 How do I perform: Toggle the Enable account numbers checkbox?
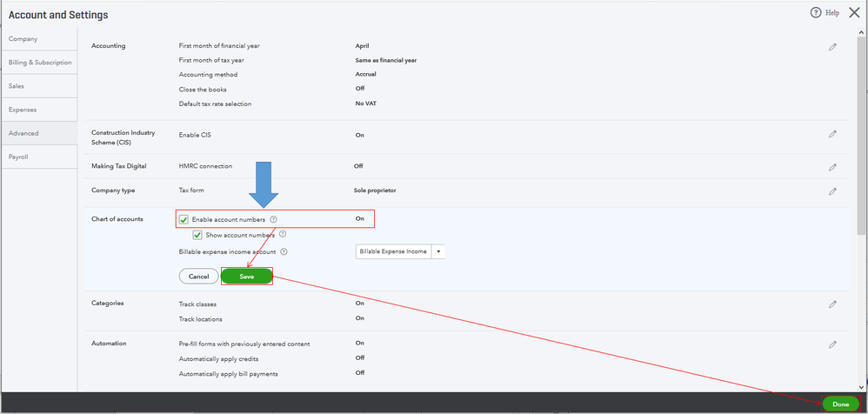184,220
